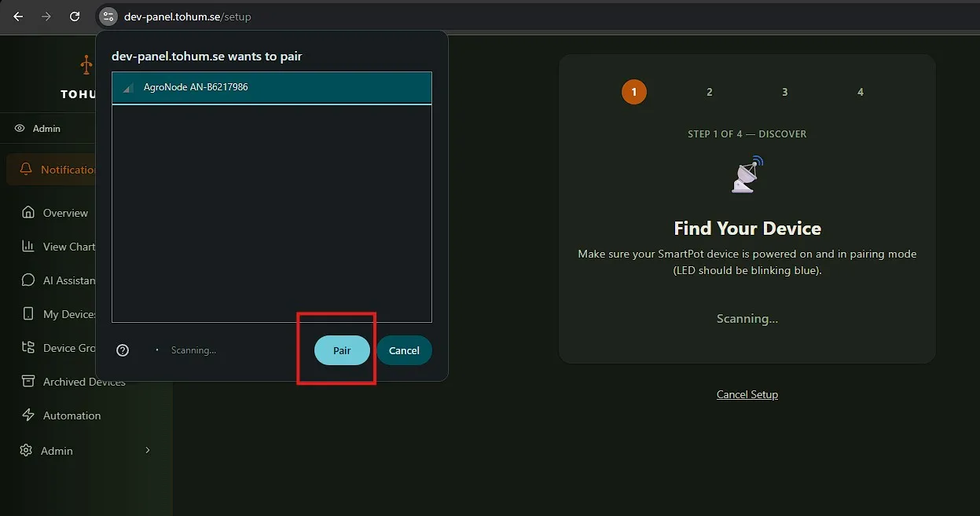Open Archived Devices in the sidebar
Viewport: 980px width, 516px height.
(85, 382)
